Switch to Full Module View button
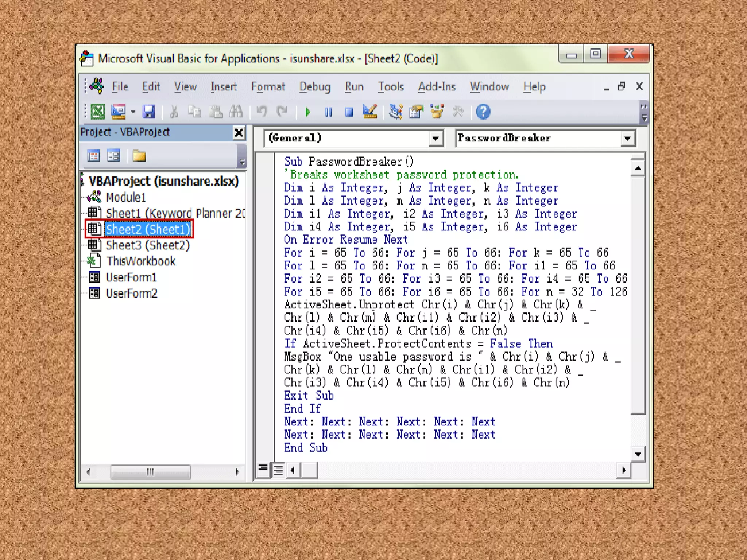747x560 pixels. [x=278, y=470]
